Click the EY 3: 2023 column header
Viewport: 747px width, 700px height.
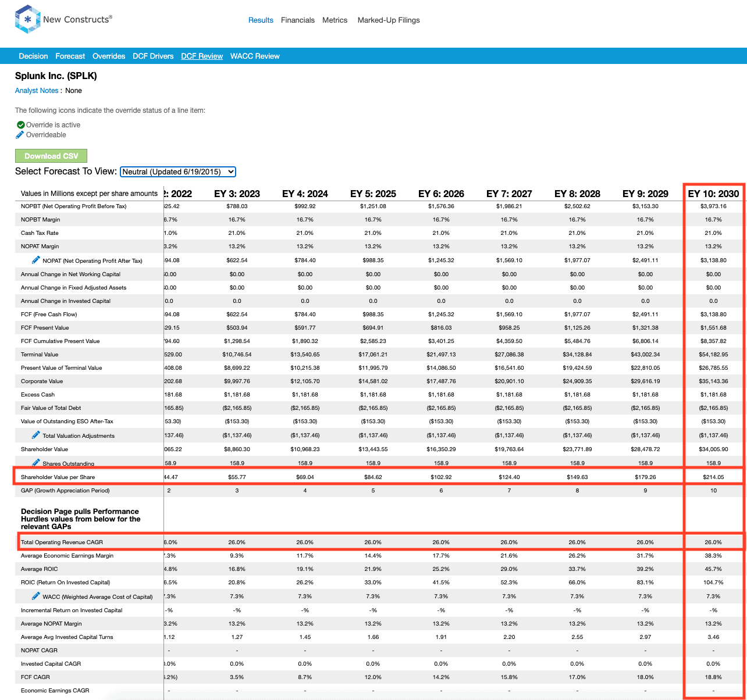[x=237, y=194]
